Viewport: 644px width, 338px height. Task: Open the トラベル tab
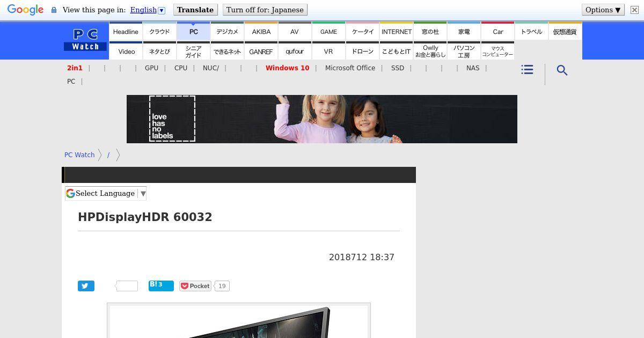[x=532, y=31]
